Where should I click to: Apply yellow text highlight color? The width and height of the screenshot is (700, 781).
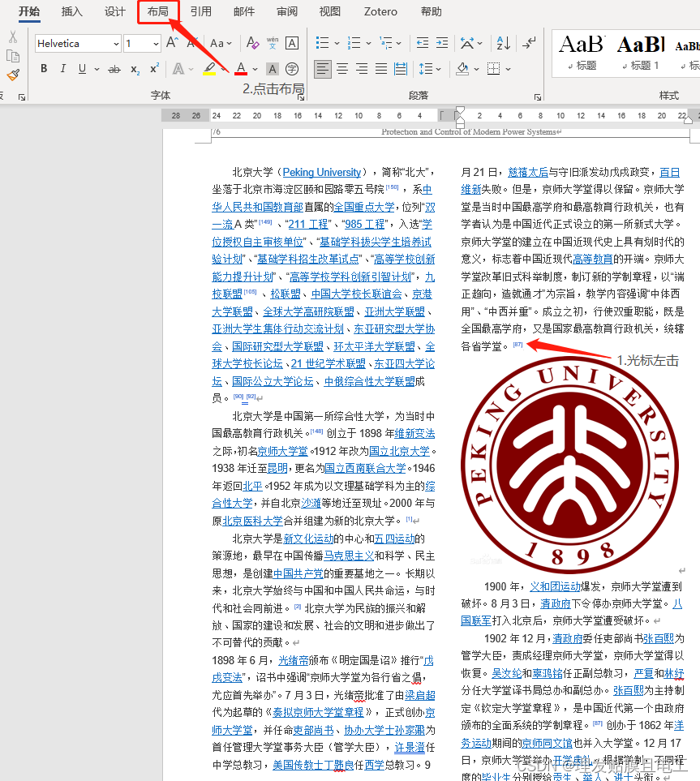(x=209, y=69)
